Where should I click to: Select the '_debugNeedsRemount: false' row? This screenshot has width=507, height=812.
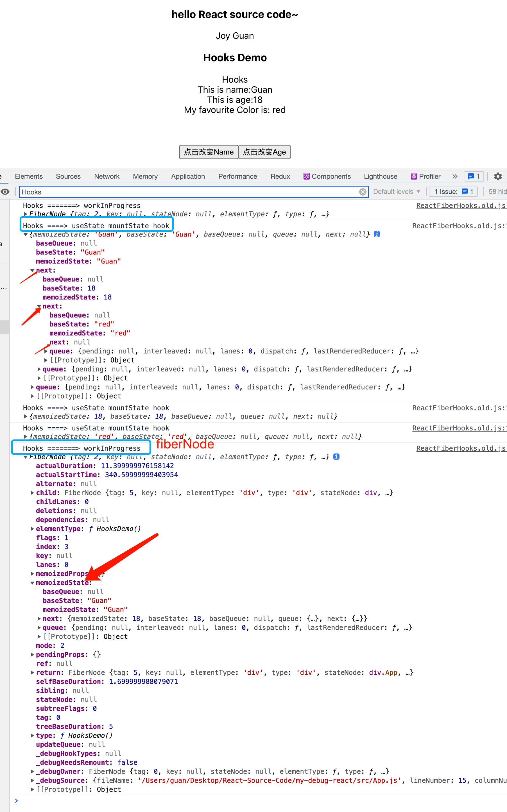click(x=87, y=762)
